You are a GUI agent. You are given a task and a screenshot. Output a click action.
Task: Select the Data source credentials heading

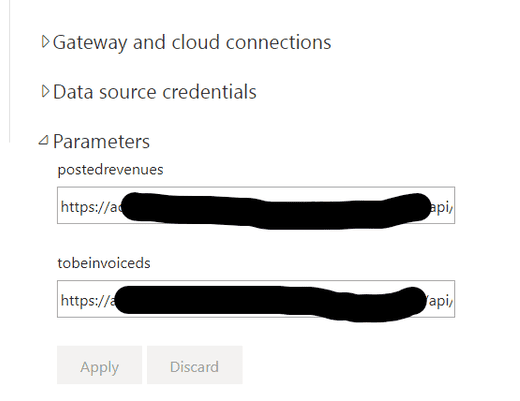[155, 92]
